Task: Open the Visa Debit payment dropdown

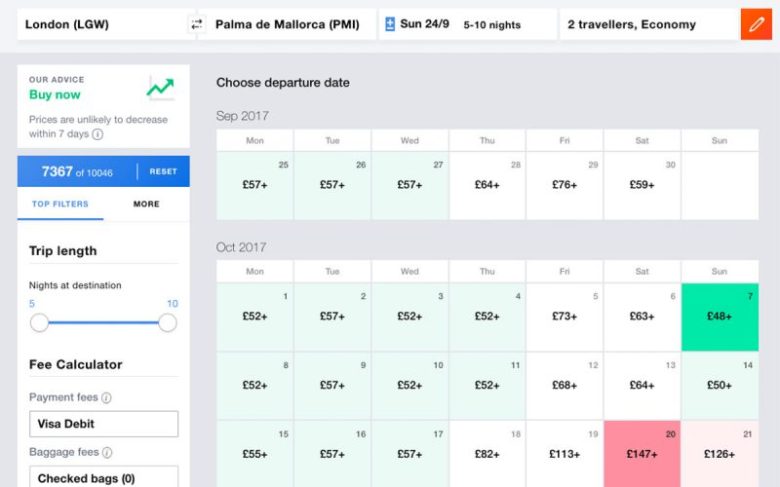Action: [103, 424]
